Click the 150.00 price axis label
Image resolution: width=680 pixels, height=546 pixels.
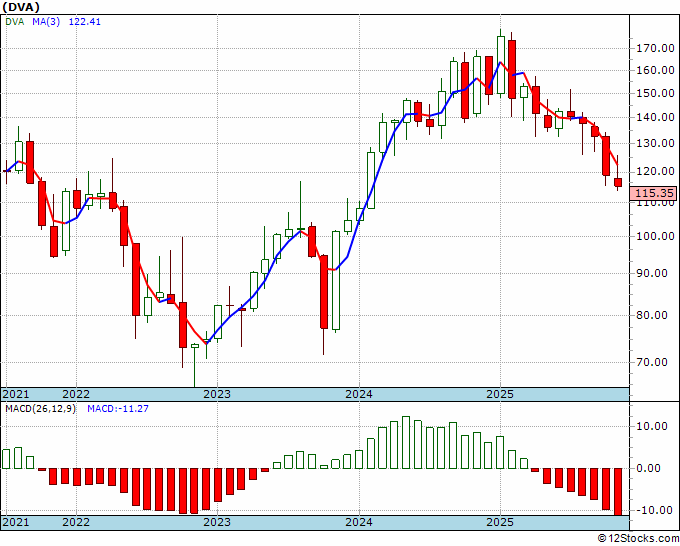point(655,93)
